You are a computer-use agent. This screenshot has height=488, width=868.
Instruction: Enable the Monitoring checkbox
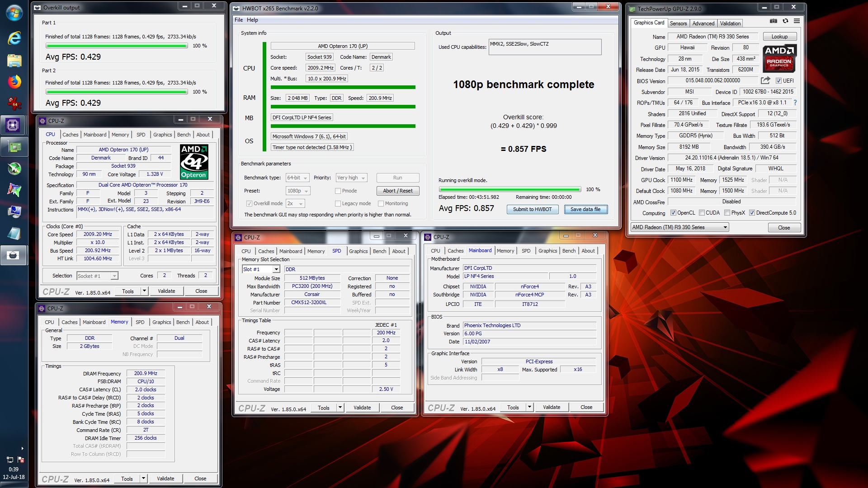[381, 203]
